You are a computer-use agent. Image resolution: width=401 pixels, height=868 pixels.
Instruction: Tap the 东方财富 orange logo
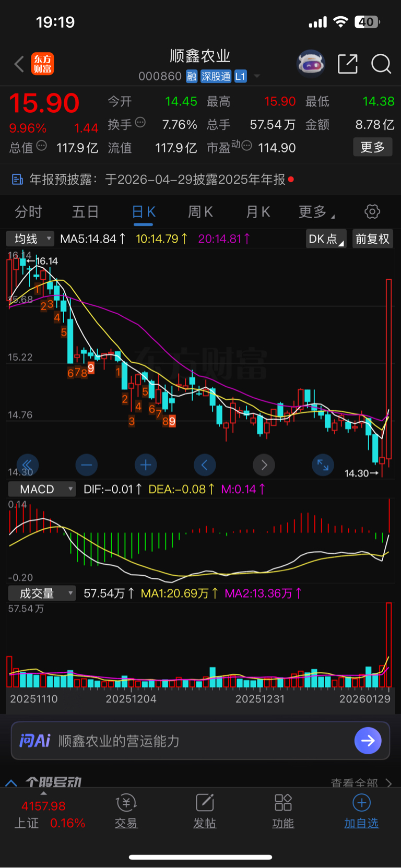42,64
